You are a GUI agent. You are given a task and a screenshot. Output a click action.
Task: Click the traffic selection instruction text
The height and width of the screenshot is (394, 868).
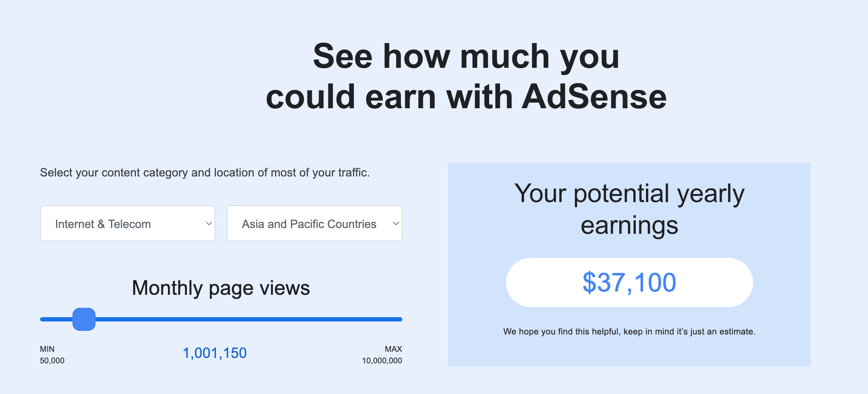[205, 172]
